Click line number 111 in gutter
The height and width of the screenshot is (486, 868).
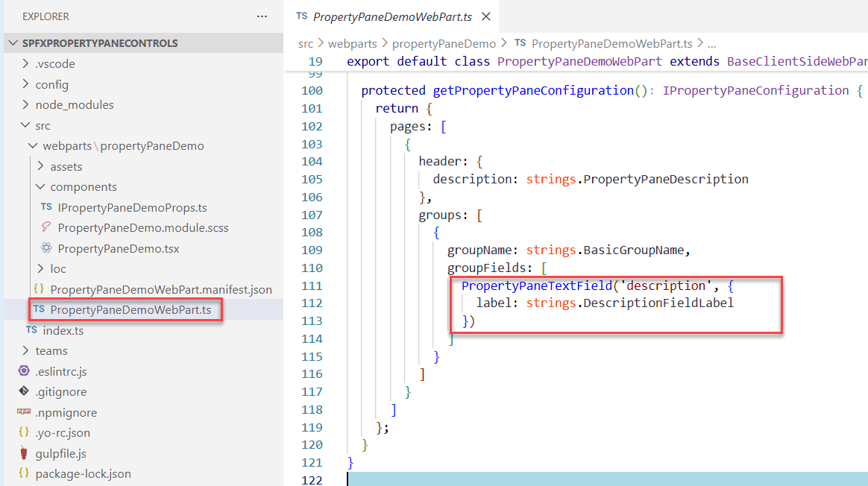pyautogui.click(x=312, y=286)
